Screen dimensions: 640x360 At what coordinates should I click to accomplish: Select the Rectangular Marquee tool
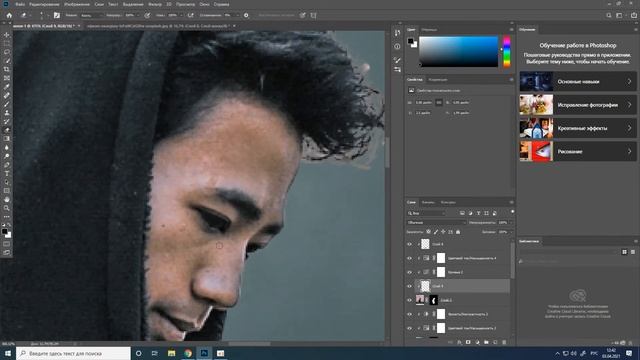[7, 43]
